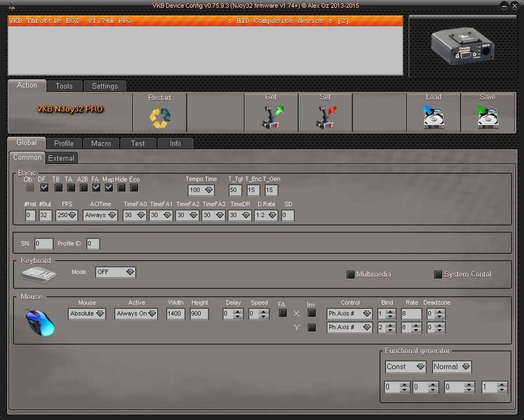Viewport: 524px width, 420px height.
Task: Toggle the mouse FA checkbox
Action: click(x=283, y=313)
